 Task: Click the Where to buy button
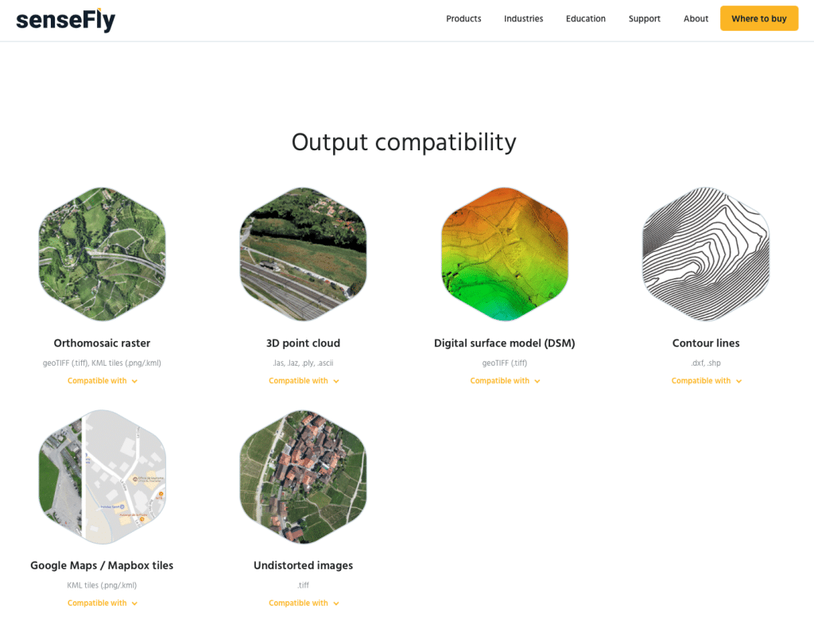(x=759, y=19)
